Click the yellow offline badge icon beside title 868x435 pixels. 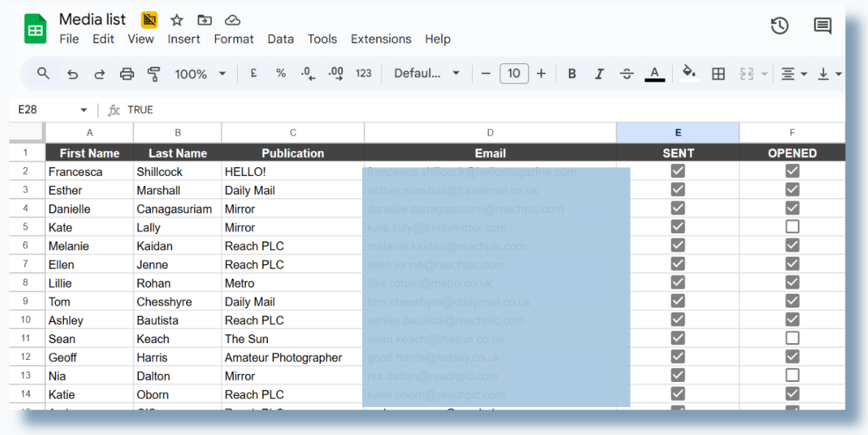coord(149,20)
